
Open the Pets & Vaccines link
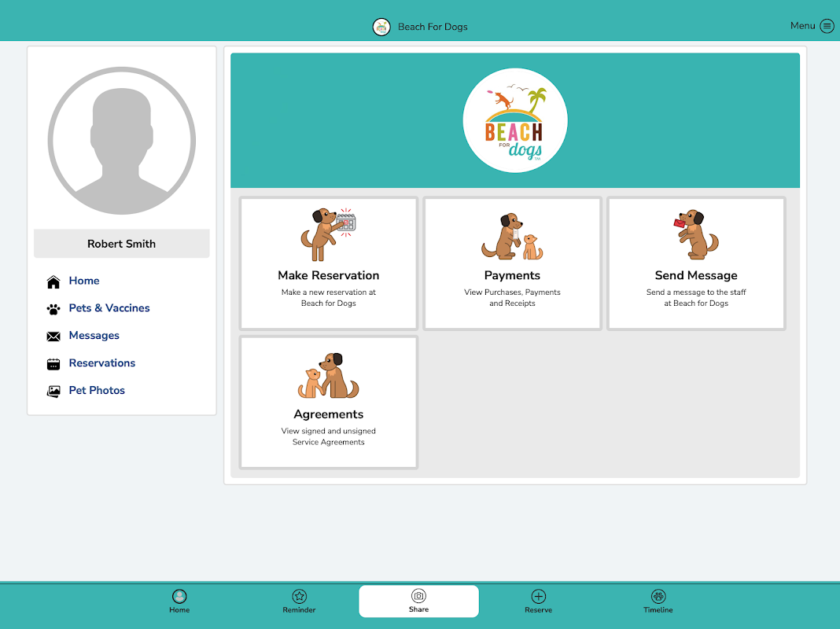click(x=109, y=307)
